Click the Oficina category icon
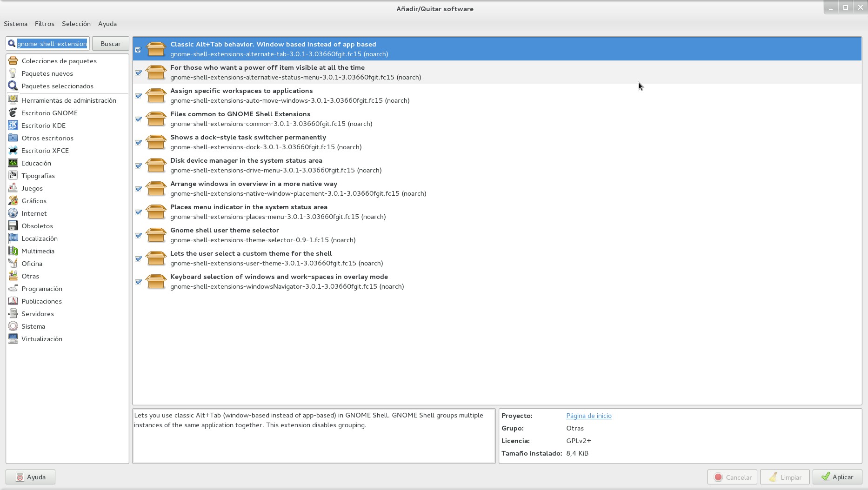Screen dimensions: 868x490 pyautogui.click(x=13, y=264)
